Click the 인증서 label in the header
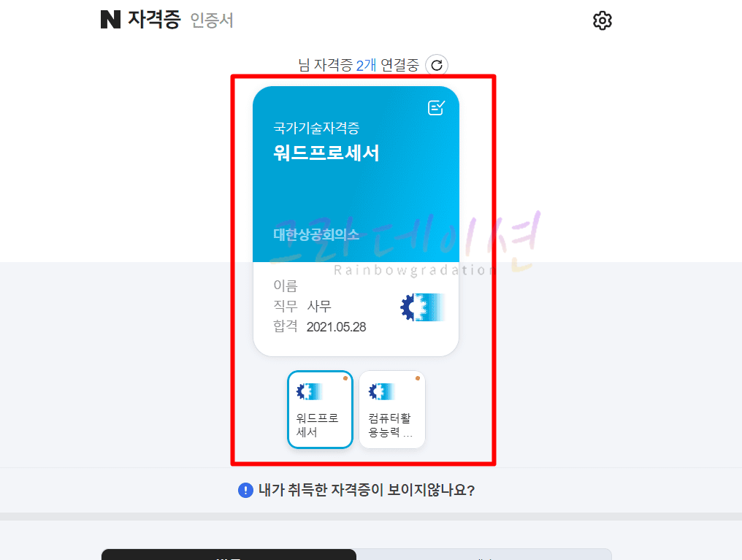The image size is (742, 560). pos(212,20)
